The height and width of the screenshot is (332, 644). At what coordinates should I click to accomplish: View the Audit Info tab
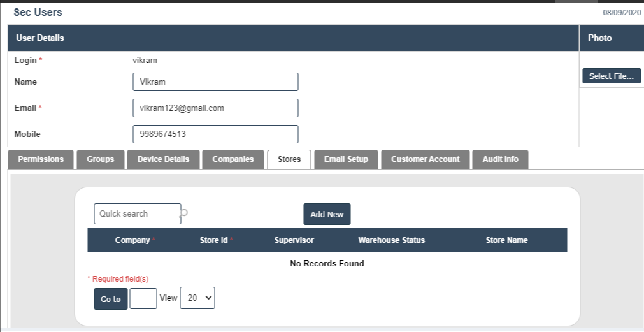(x=500, y=159)
